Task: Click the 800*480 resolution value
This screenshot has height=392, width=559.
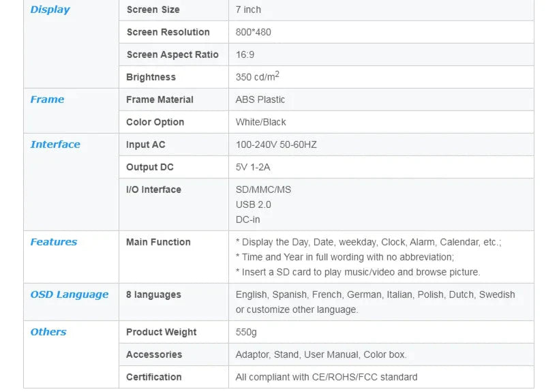Action: tap(254, 32)
